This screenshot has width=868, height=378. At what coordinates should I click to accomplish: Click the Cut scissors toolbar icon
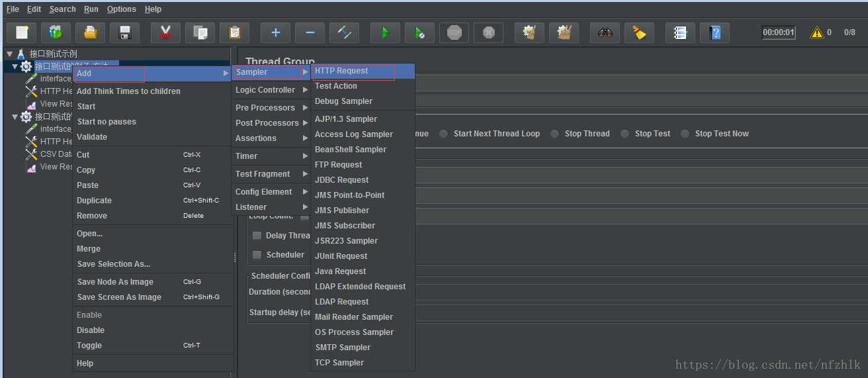tap(165, 32)
